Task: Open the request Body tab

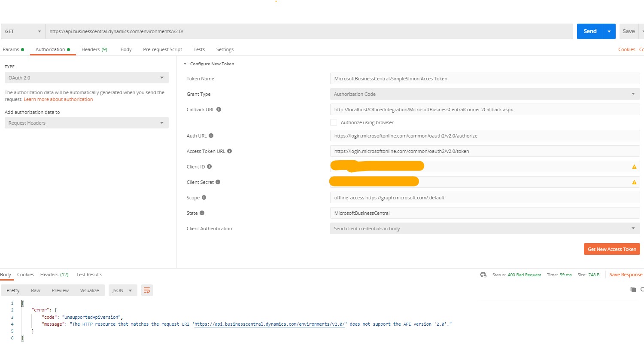Action: click(x=126, y=49)
